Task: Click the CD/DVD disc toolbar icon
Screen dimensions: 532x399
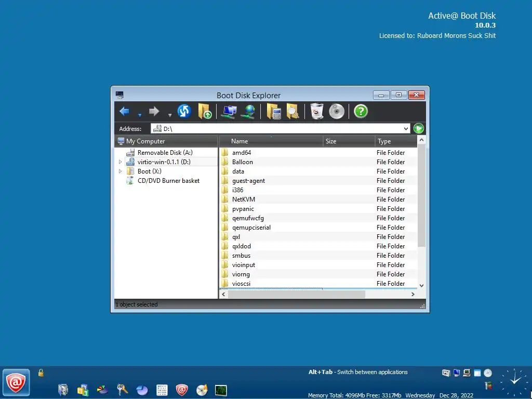Action: point(337,111)
